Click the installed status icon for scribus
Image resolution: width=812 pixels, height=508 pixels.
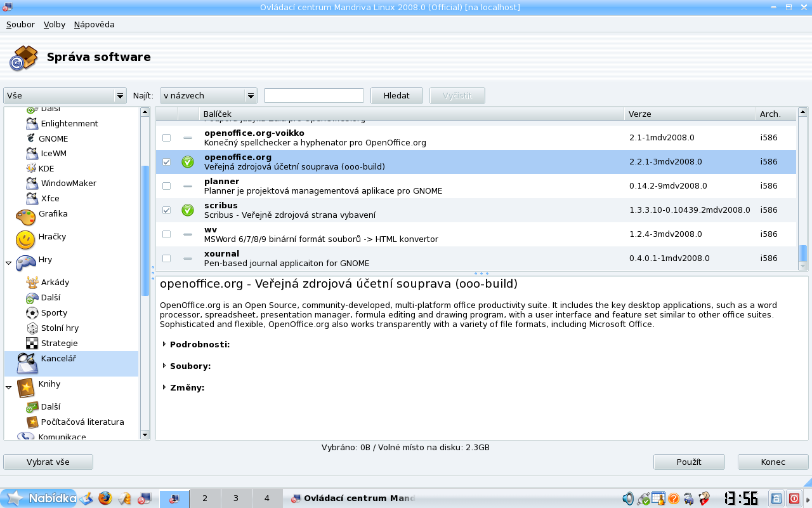tap(187, 210)
